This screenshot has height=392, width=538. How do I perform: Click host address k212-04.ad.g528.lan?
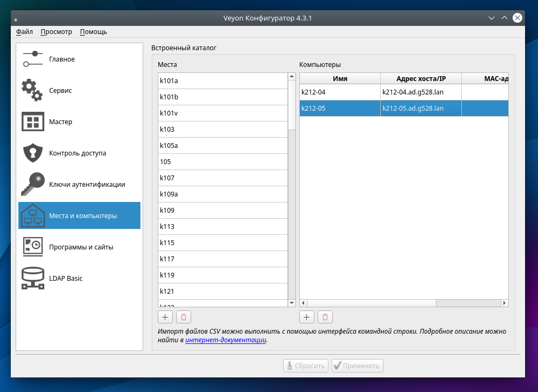pos(421,92)
